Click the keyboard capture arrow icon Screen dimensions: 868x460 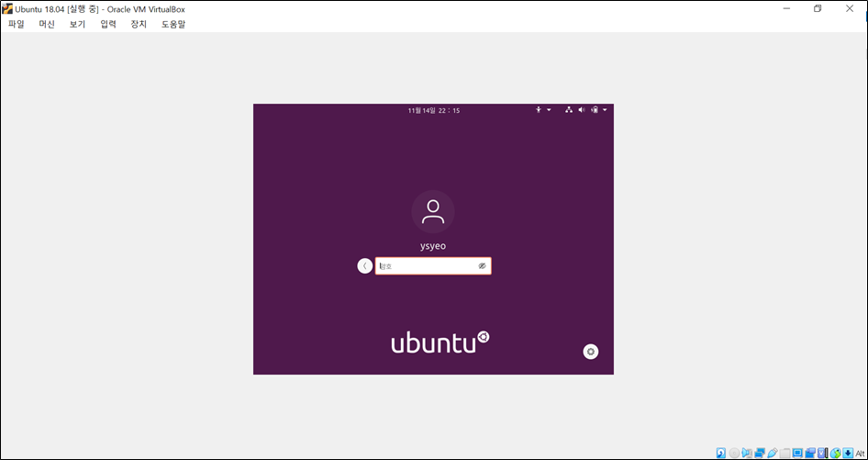tap(848, 453)
